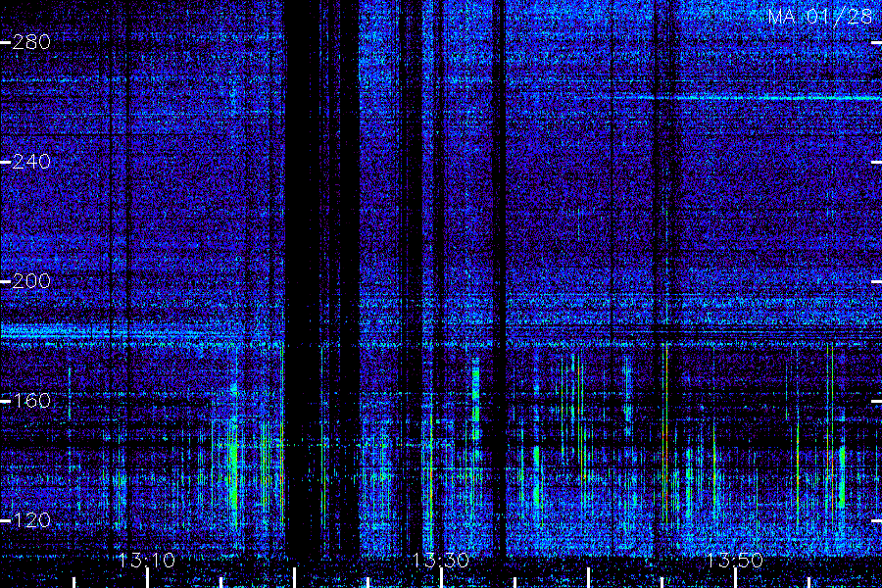
Task: Click the 13:30 time axis label
Action: click(x=440, y=561)
